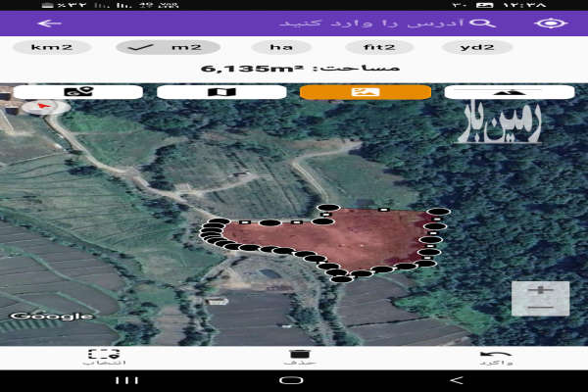The image size is (588, 392).
Task: Switch area unit to ft2
Action: (377, 47)
